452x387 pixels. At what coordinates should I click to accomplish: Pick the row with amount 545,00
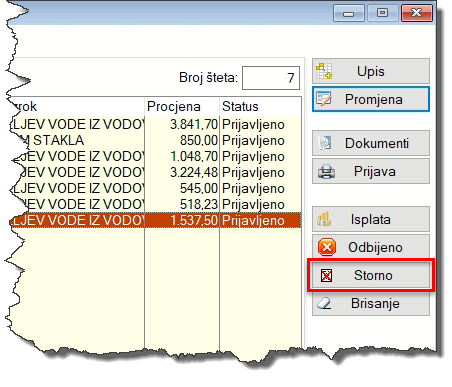pos(155,188)
